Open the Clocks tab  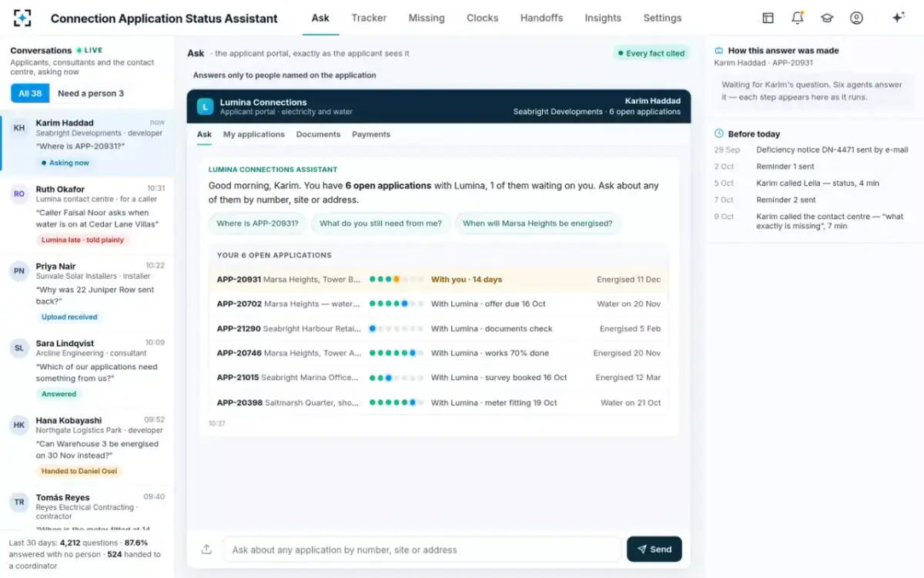pos(482,18)
